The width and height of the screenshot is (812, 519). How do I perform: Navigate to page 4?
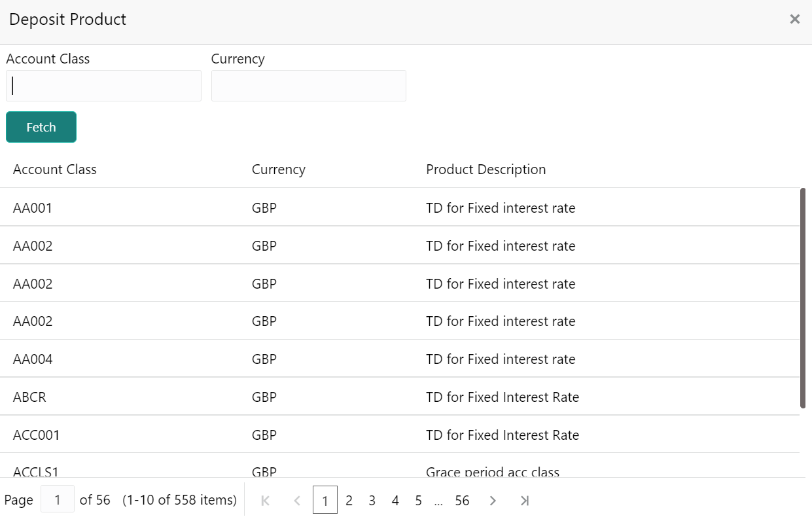coord(395,501)
